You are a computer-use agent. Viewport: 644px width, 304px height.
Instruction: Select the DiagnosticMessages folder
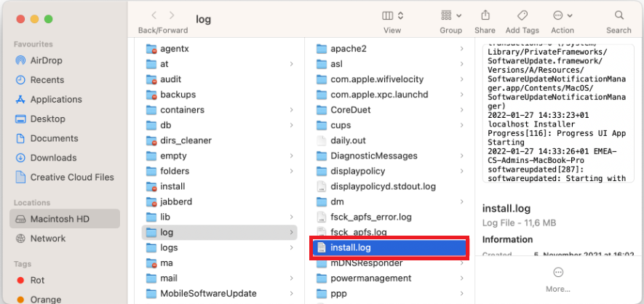tap(389, 156)
